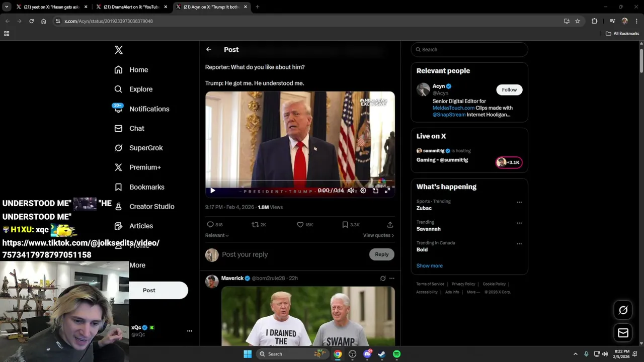Open the Chrome extensions menu
Viewport: 644px width, 362px height.
tap(594, 21)
